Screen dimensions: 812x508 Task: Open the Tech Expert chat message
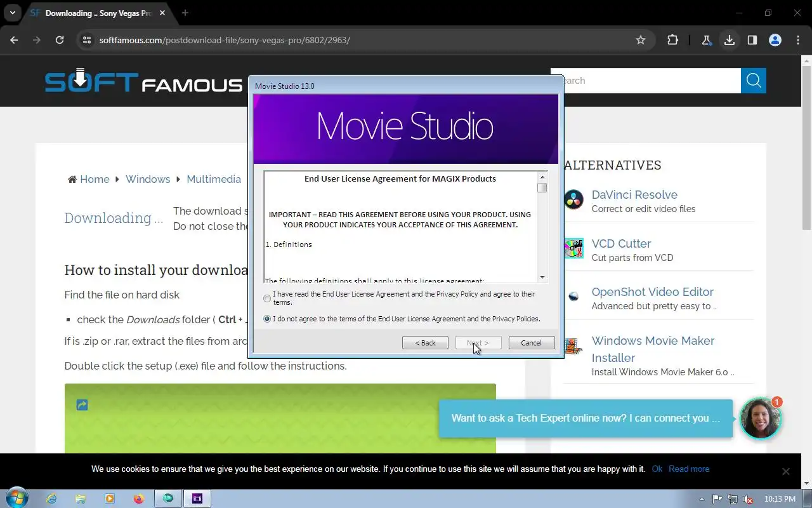(586, 418)
